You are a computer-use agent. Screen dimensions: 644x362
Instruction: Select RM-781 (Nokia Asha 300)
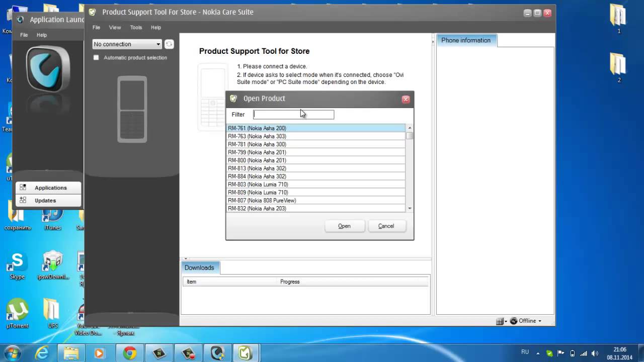(x=315, y=144)
